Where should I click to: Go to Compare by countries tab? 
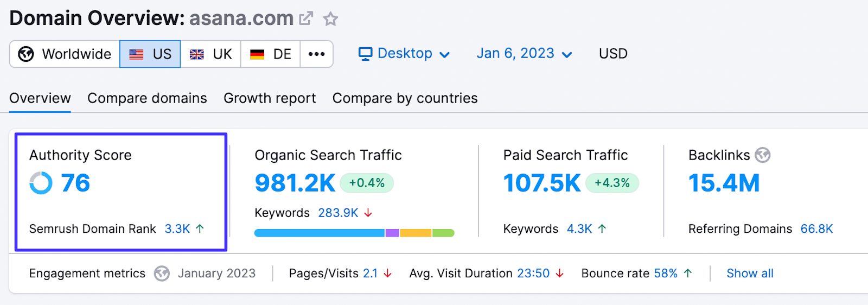click(405, 98)
